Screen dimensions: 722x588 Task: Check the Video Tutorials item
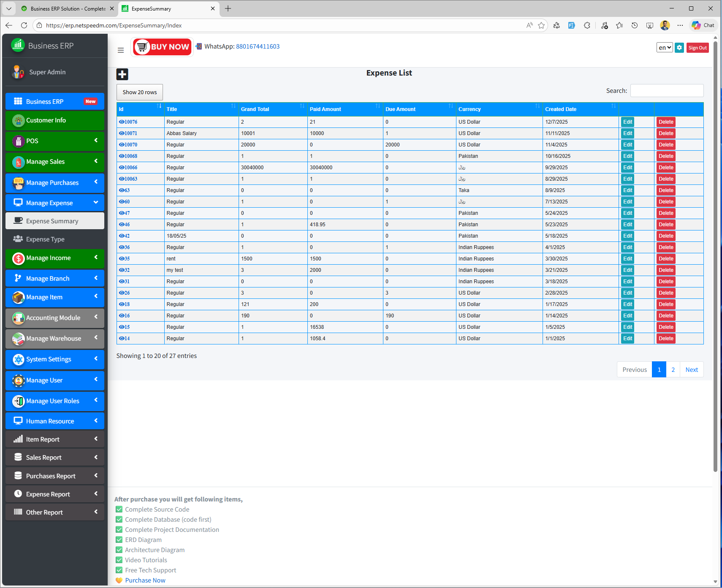tap(119, 560)
